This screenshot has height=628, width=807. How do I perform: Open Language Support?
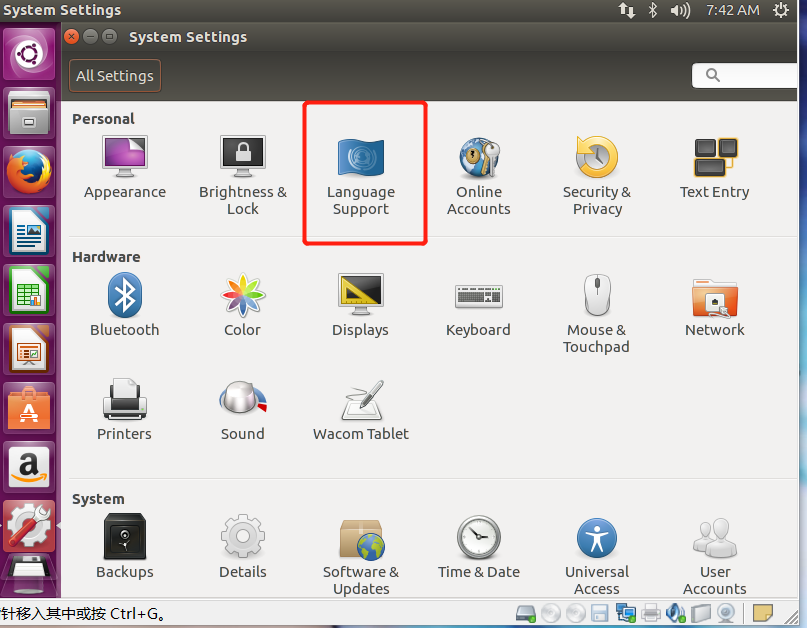click(361, 177)
